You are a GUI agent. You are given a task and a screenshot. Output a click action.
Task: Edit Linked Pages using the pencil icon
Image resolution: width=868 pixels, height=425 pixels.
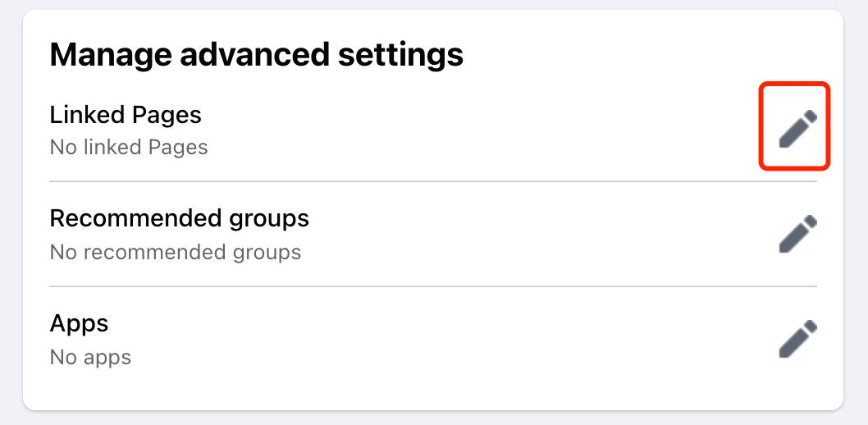click(x=797, y=129)
